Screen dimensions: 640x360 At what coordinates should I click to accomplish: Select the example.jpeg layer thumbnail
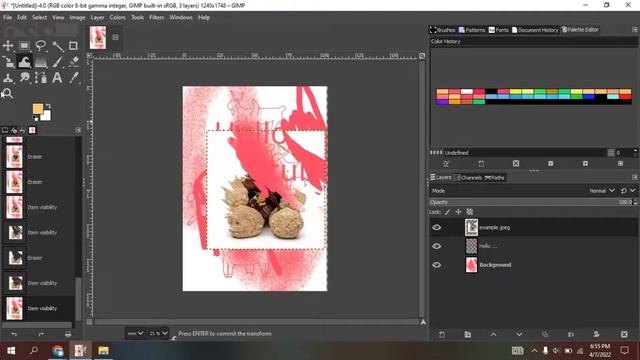click(x=471, y=227)
